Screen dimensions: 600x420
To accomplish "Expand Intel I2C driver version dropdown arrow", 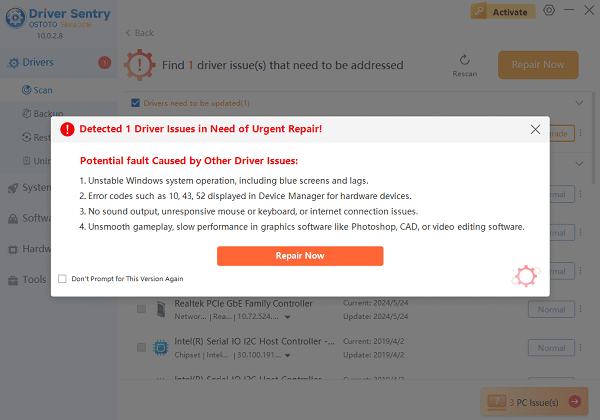I will (287, 356).
